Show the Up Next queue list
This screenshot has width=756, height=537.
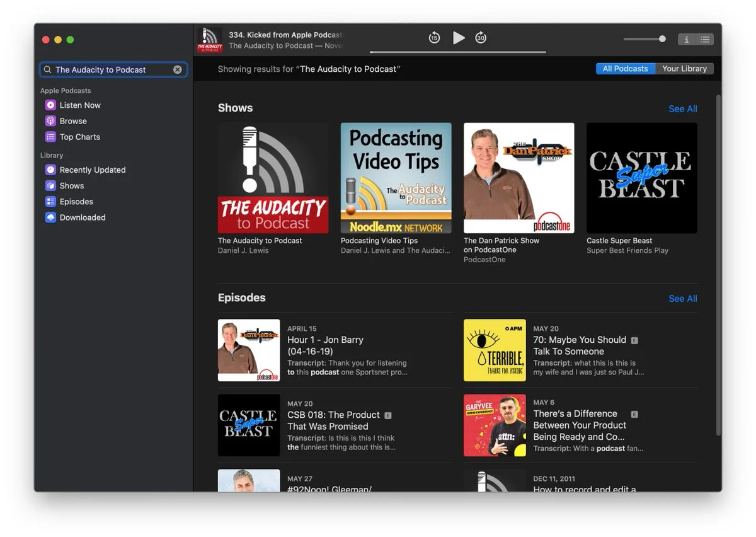pyautogui.click(x=705, y=39)
